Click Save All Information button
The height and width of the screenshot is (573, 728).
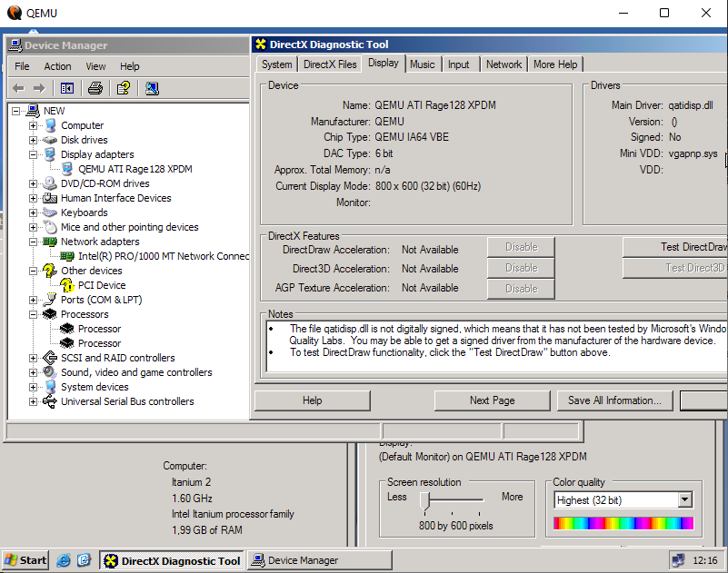(x=614, y=400)
